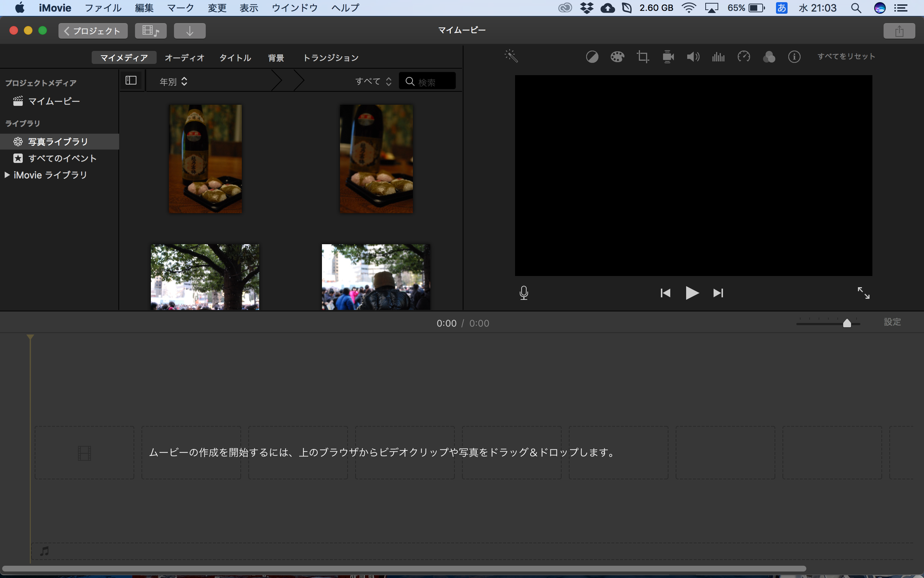Click the Japanese input あ indicator

point(781,8)
